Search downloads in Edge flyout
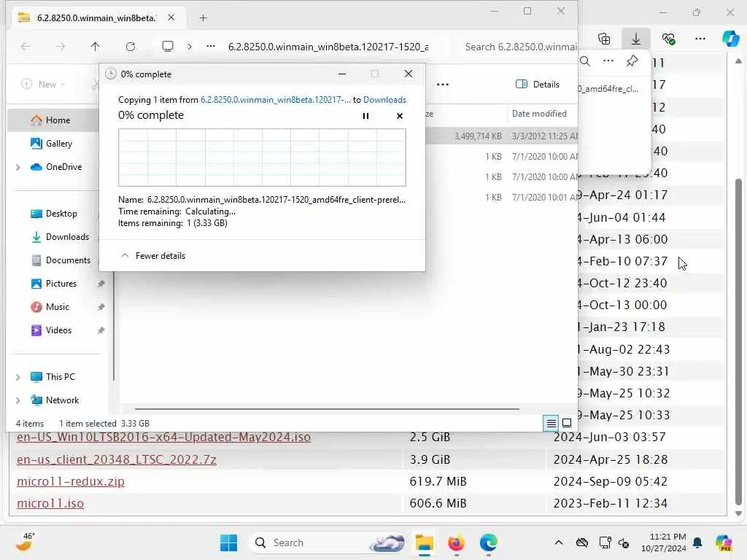The image size is (747, 560). tap(586, 61)
